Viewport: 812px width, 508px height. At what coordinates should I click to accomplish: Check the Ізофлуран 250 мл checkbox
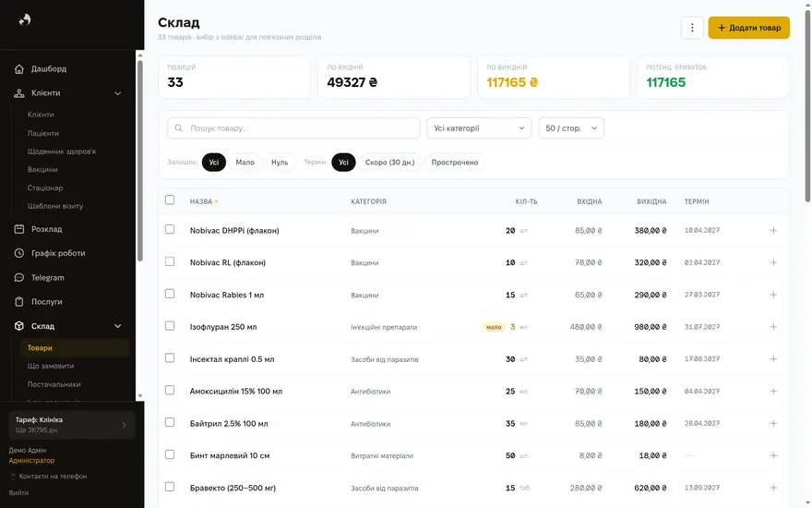click(x=170, y=325)
